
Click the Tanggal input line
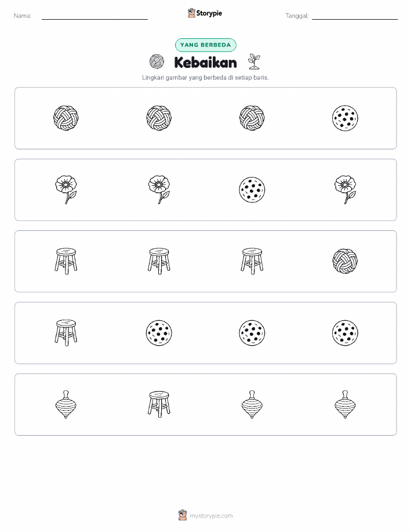355,16
